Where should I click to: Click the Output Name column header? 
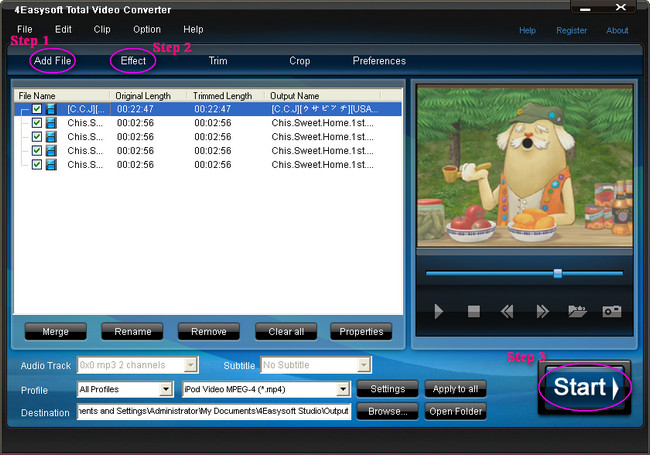pyautogui.click(x=323, y=96)
